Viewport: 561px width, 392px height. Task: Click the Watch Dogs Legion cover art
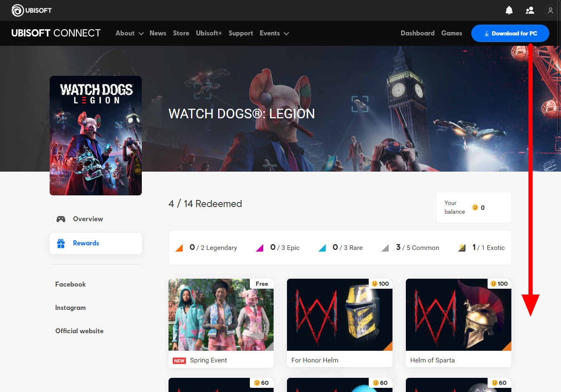(x=96, y=135)
